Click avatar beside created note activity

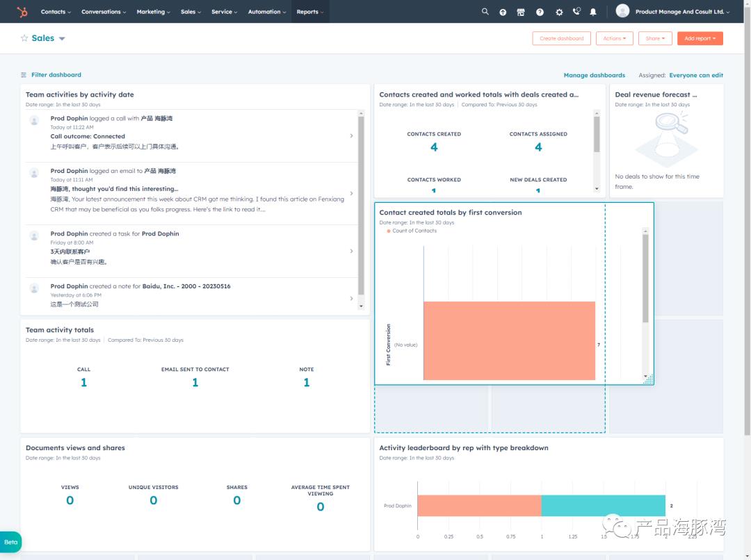pyautogui.click(x=35, y=288)
